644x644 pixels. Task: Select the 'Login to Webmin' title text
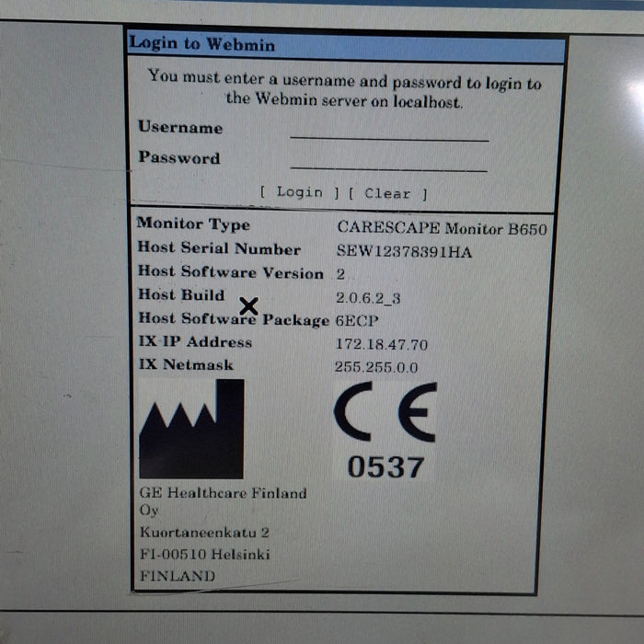pos(201,43)
